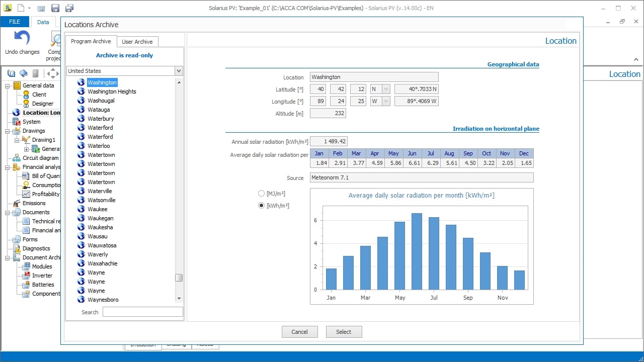Click the Undo changes arrow icon

click(x=22, y=38)
